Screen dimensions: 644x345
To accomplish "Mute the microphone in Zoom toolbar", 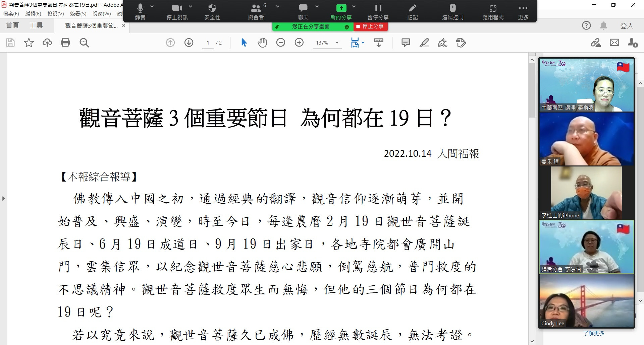I will click(x=140, y=11).
